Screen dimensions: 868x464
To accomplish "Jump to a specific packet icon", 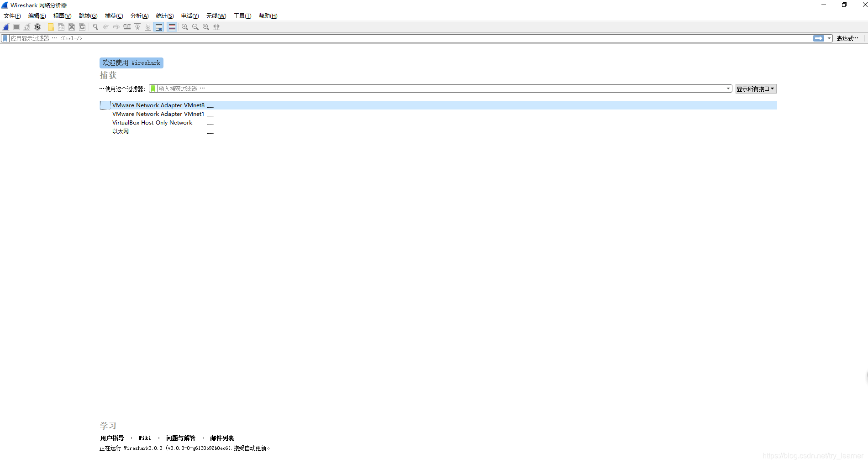I will tap(127, 27).
